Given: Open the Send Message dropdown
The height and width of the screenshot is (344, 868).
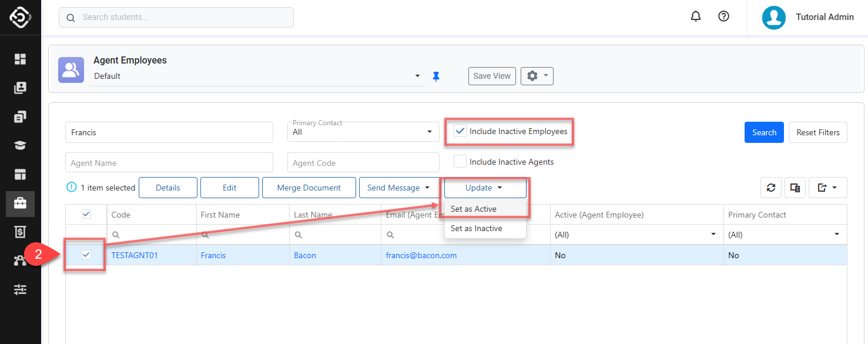Looking at the screenshot, I should (x=398, y=188).
